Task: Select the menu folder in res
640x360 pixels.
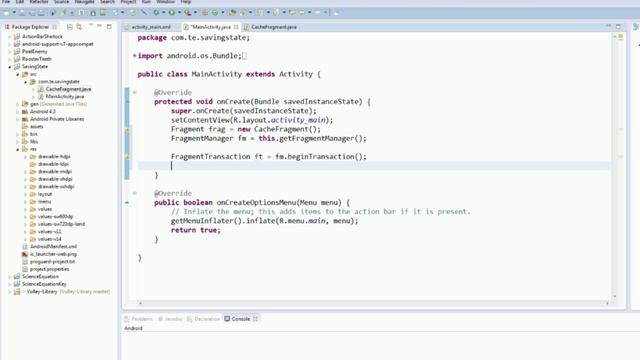Action: click(x=44, y=202)
